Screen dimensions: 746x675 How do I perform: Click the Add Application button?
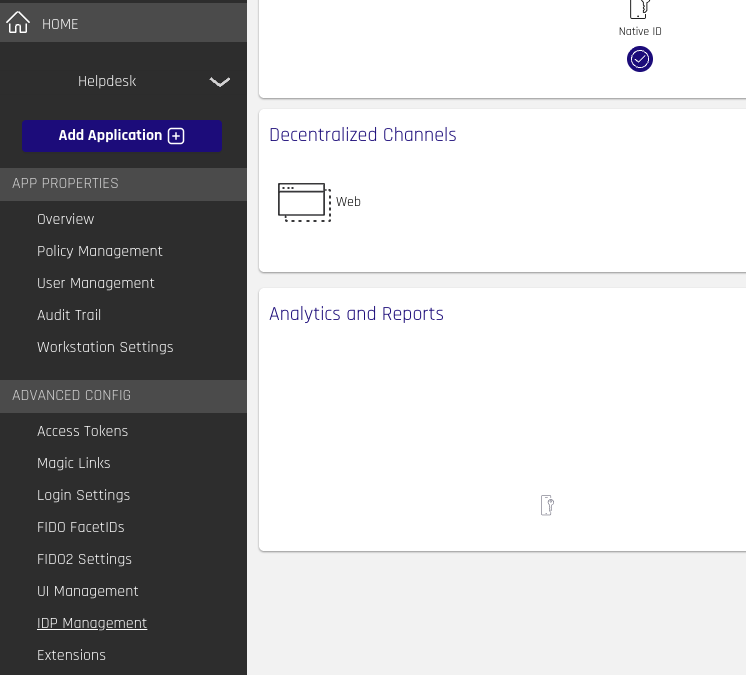(122, 136)
